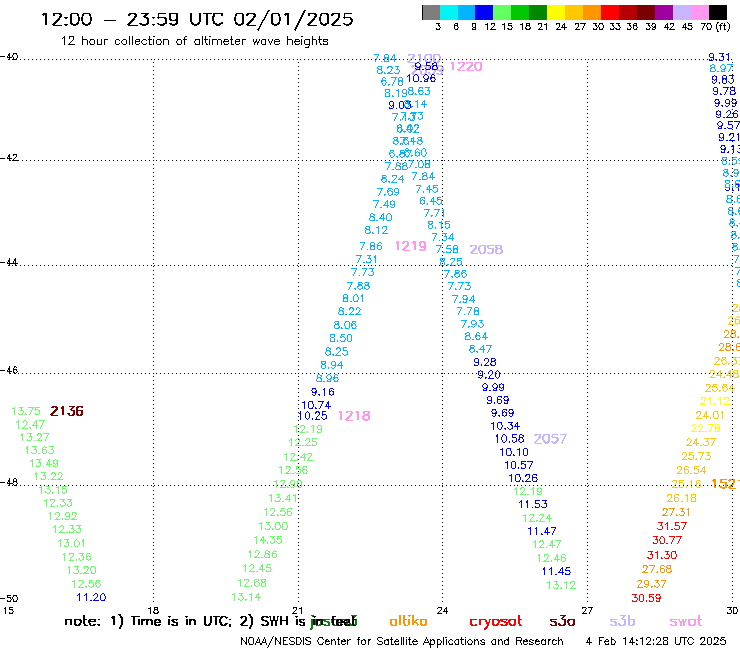Click the light blue wave height value '8.50'
The height and width of the screenshot is (650, 740).
[x=341, y=338]
